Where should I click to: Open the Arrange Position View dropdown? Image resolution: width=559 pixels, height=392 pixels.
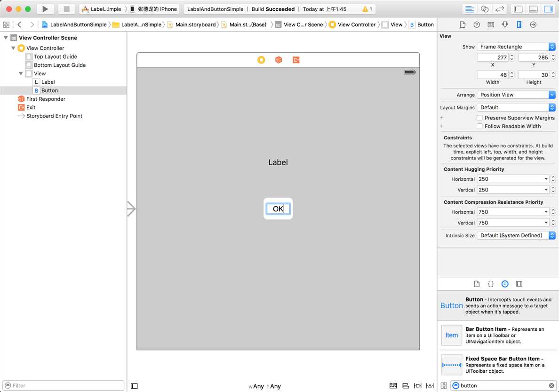516,95
